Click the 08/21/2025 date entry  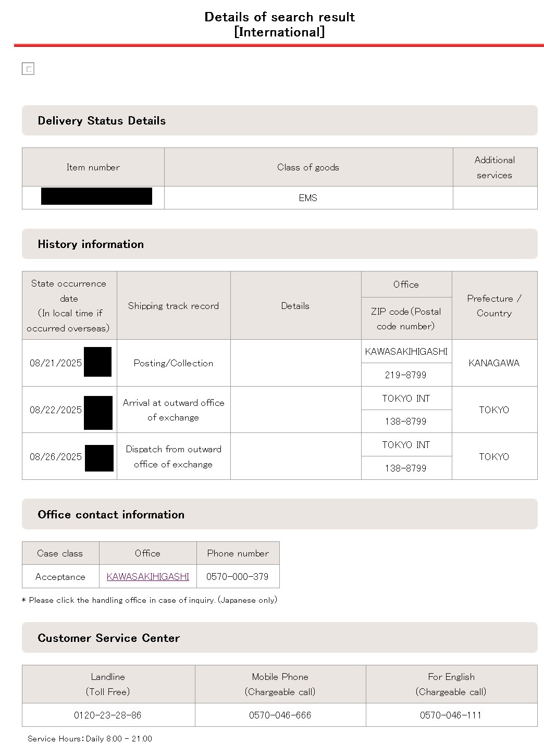56,363
